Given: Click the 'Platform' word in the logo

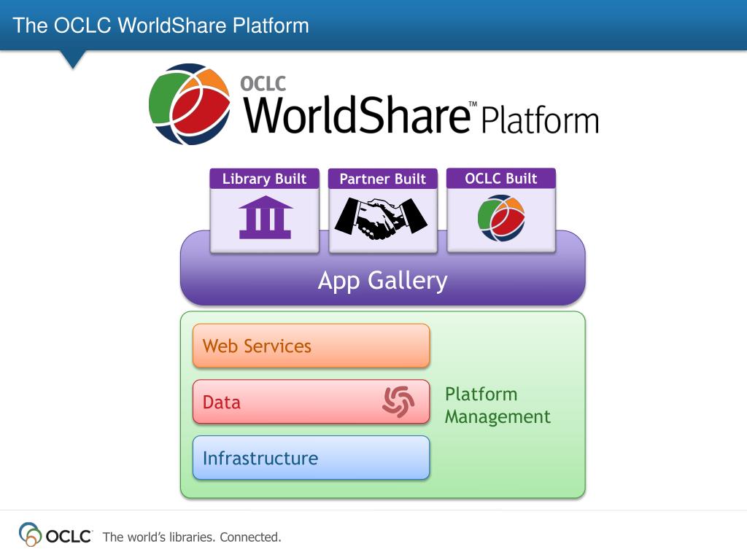Looking at the screenshot, I should click(x=540, y=120).
